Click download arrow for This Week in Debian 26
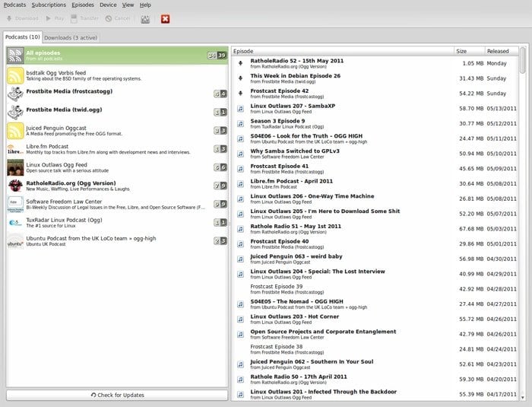Image resolution: width=532 pixels, height=407 pixels. pos(241,78)
